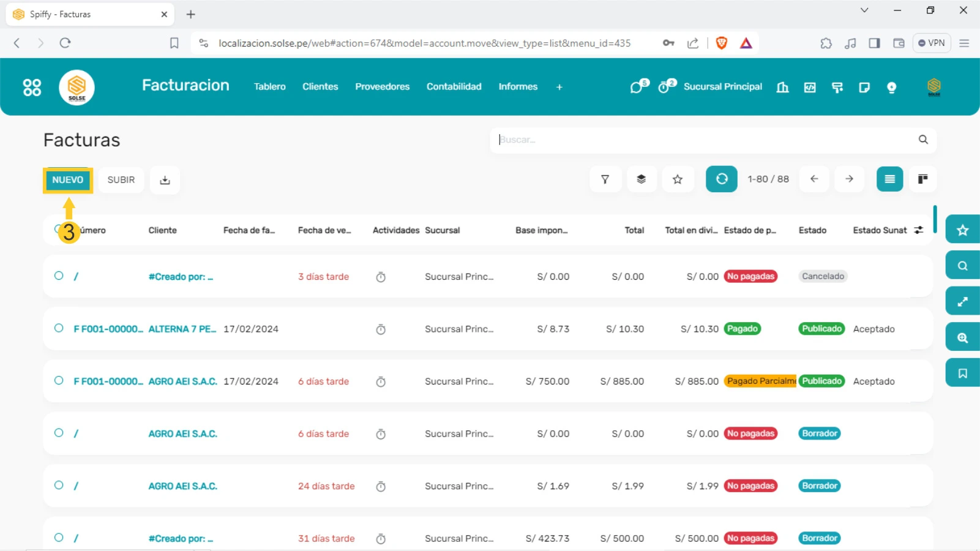Screen dimensions: 980x551
Task: Click the NUEVO button
Action: [x=67, y=180]
